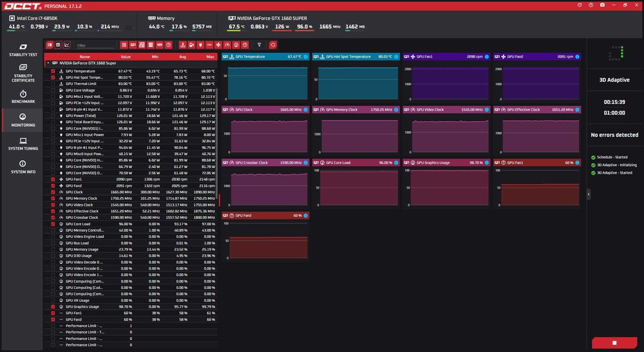644x352 pixels.
Task: Toggle the storage sensor category filter icon
Action: [151, 44]
